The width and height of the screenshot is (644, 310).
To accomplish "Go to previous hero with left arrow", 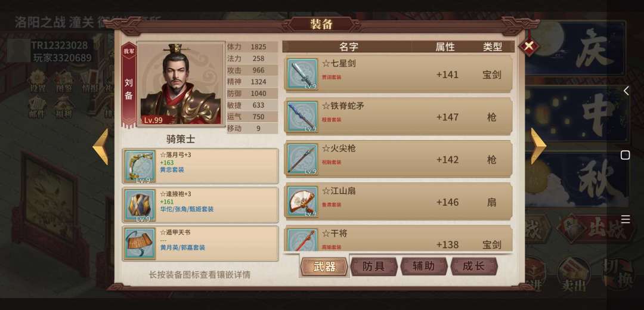I will coord(101,147).
